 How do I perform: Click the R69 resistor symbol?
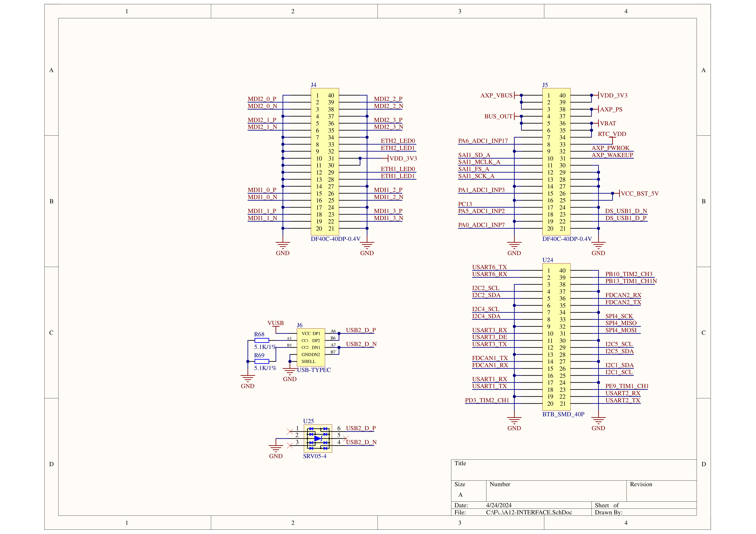pyautogui.click(x=262, y=361)
